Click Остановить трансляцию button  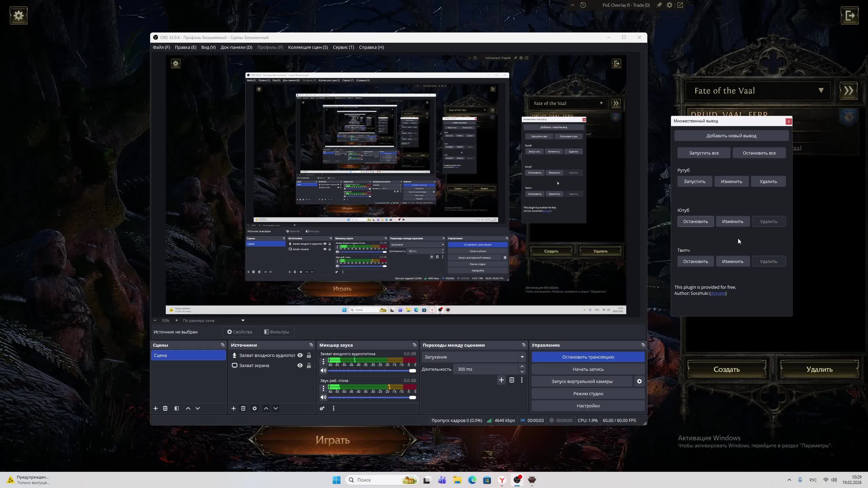pos(588,357)
